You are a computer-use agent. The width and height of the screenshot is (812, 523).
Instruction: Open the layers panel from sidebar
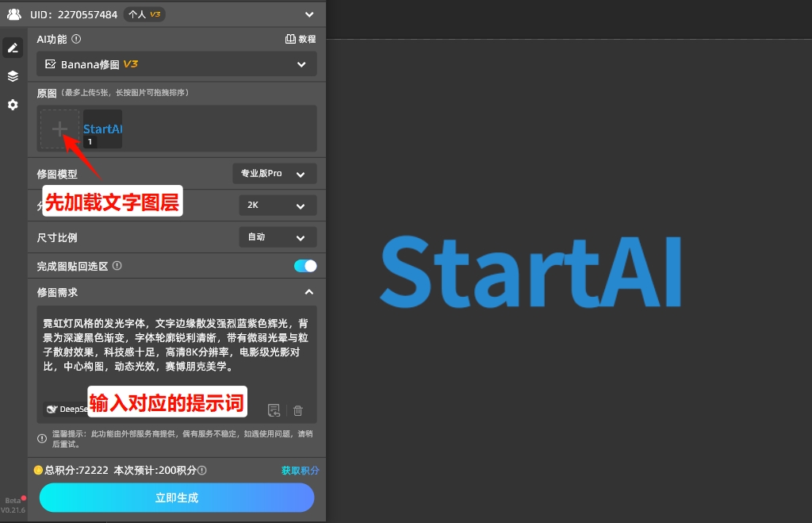pos(12,75)
